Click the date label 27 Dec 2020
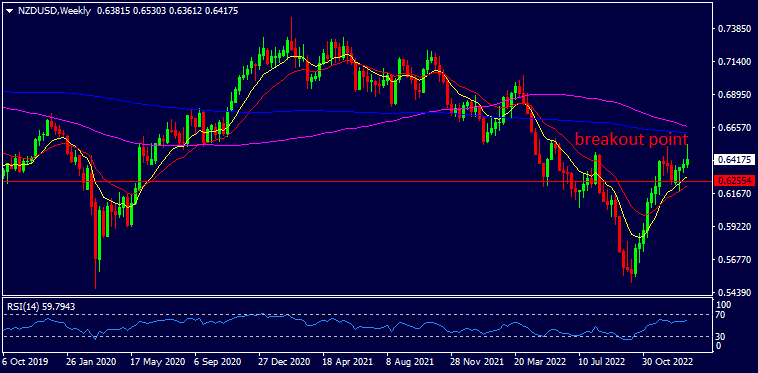This screenshot has height=373, width=758. pos(283,361)
